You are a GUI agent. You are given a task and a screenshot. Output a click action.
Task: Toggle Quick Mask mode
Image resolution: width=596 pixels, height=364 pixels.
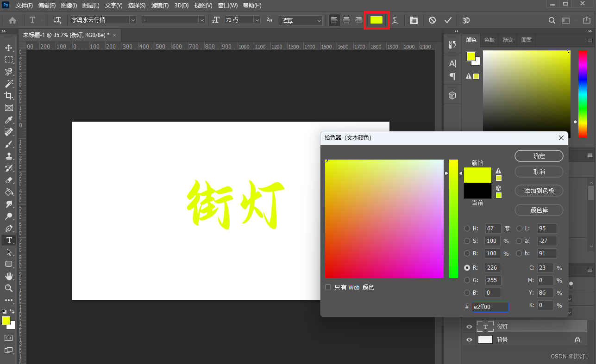(x=9, y=338)
